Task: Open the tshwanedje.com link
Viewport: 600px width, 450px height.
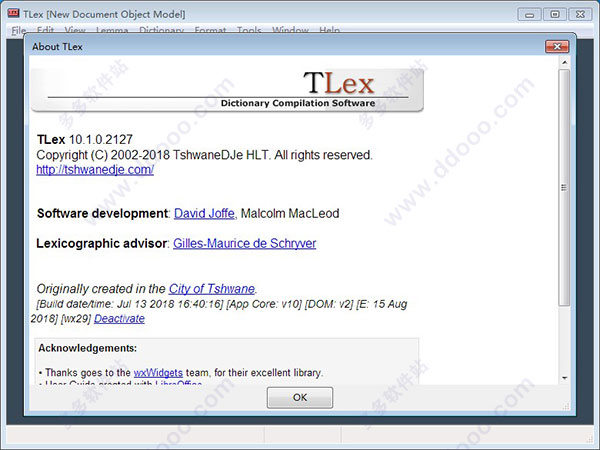Action: pos(95,170)
